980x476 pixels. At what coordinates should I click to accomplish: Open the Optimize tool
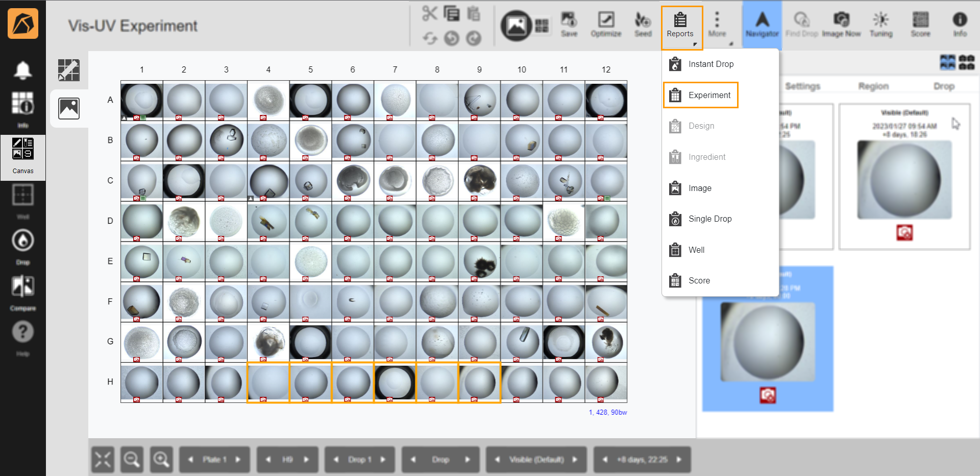pos(606,24)
